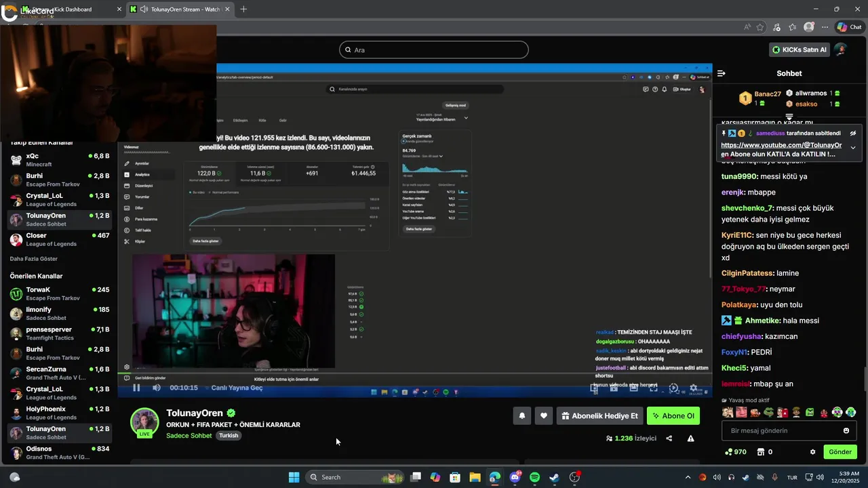Open the chat shop icon
The width and height of the screenshot is (868, 488).
point(761,452)
